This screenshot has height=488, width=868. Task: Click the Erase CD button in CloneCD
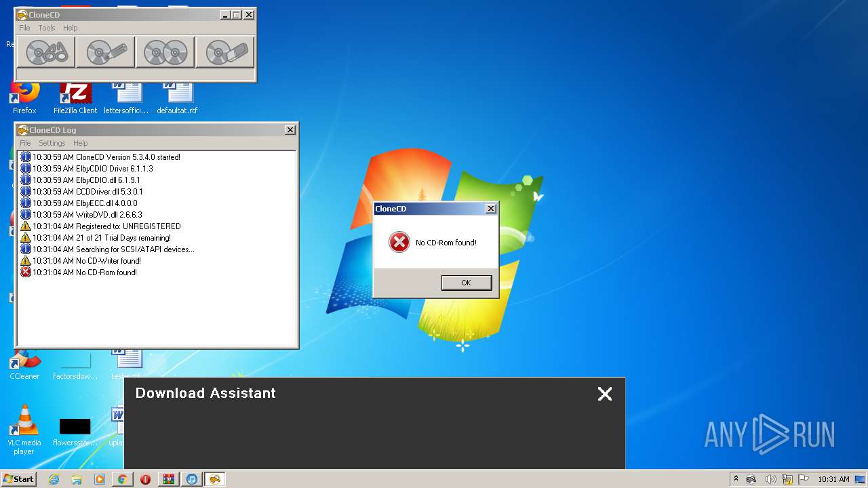[225, 52]
